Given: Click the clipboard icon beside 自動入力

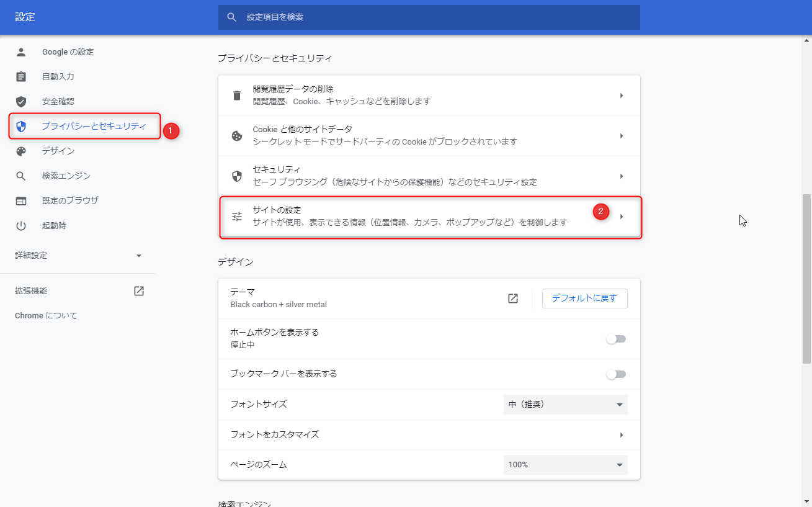Looking at the screenshot, I should tap(21, 77).
